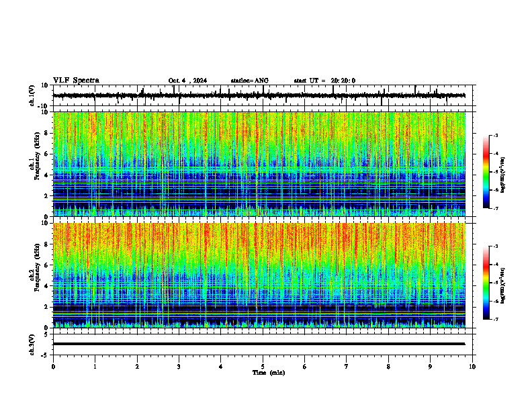This screenshot has height=411, width=532.
Task: Click the ch.1(V) waveform axis label
Action: point(32,95)
